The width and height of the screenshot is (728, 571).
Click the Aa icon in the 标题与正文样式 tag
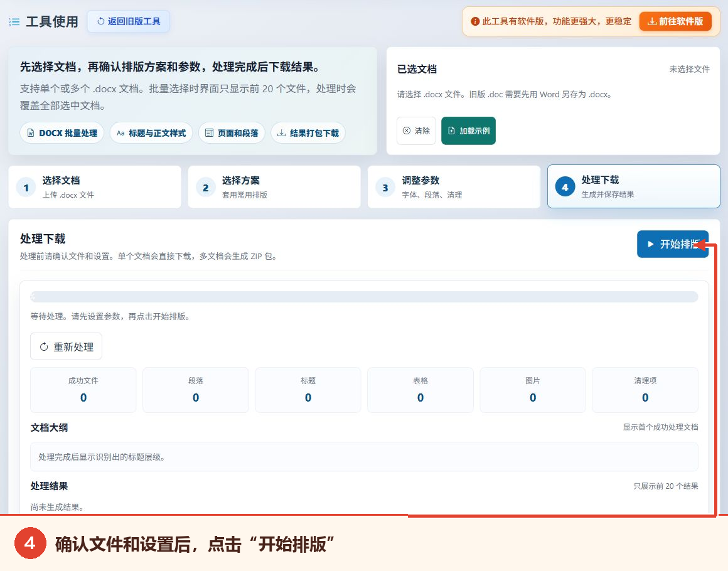pos(120,133)
